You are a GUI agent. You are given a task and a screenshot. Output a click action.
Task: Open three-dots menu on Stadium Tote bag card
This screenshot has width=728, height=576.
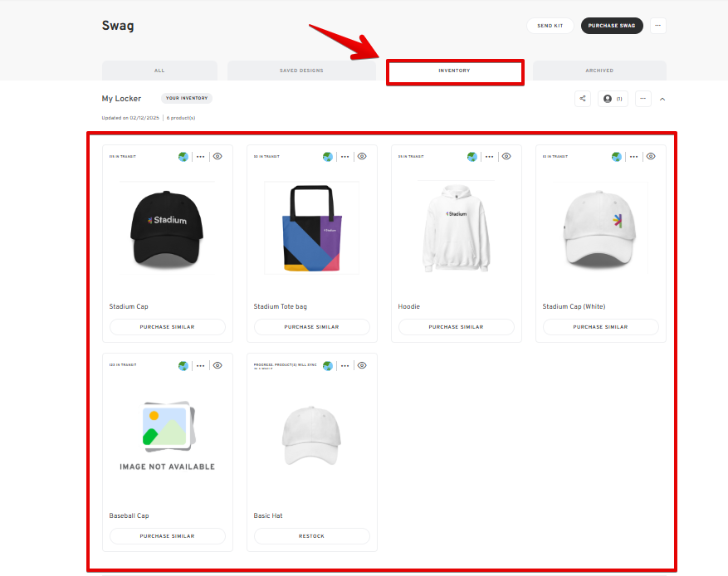tap(344, 157)
